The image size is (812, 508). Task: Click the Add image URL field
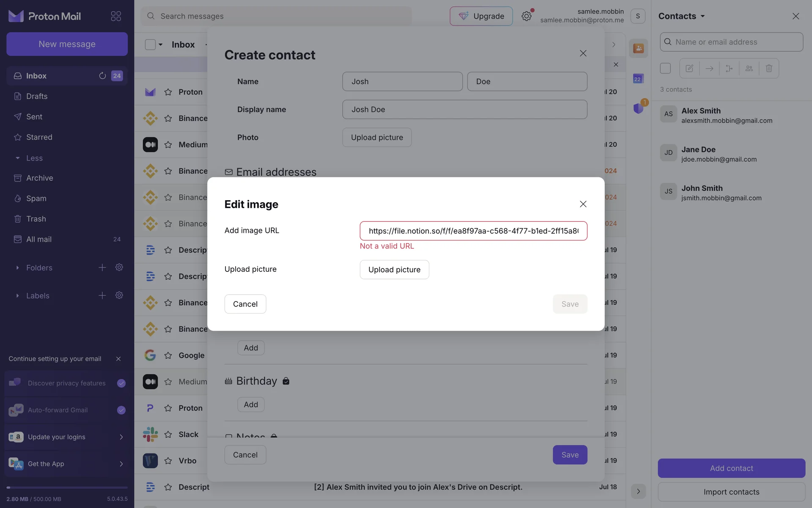(473, 231)
